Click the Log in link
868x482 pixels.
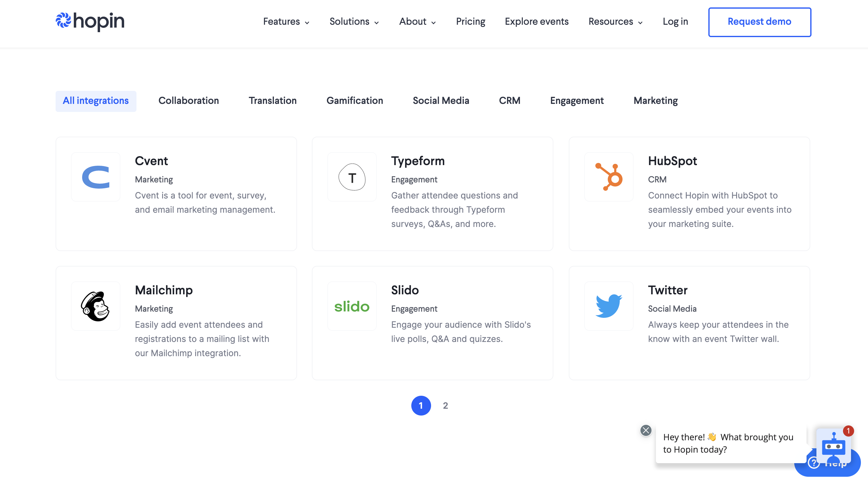click(675, 22)
